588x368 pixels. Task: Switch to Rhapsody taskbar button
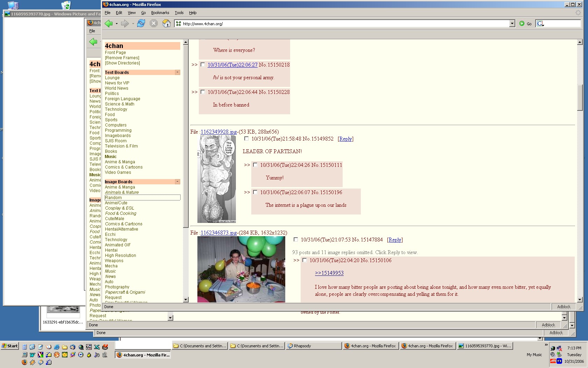[x=314, y=346]
